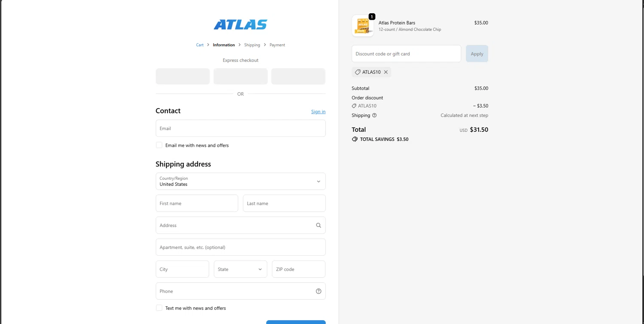Click the tag icon in ATLAS10 chip
Image resolution: width=644 pixels, height=324 pixels.
358,72
